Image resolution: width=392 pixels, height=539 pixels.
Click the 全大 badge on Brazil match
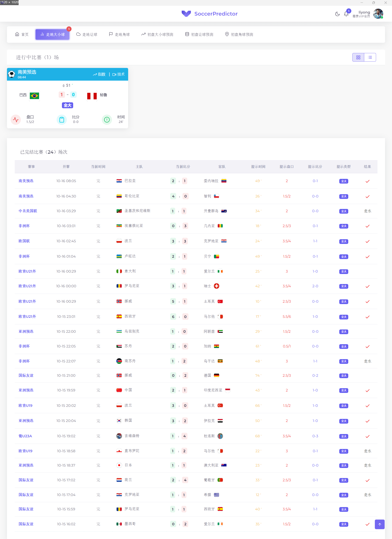[67, 105]
